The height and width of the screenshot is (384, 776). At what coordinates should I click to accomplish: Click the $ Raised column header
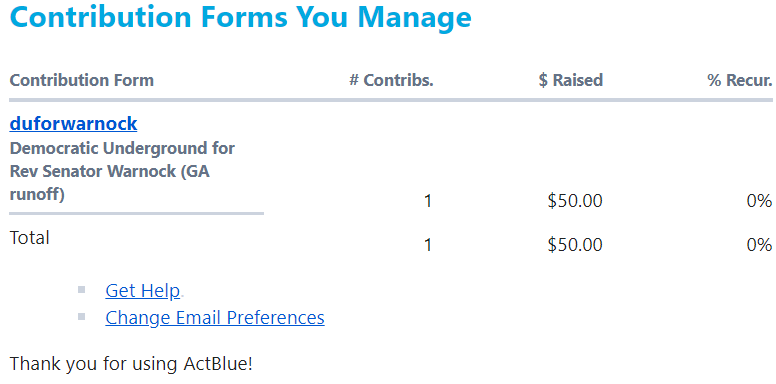pos(571,80)
